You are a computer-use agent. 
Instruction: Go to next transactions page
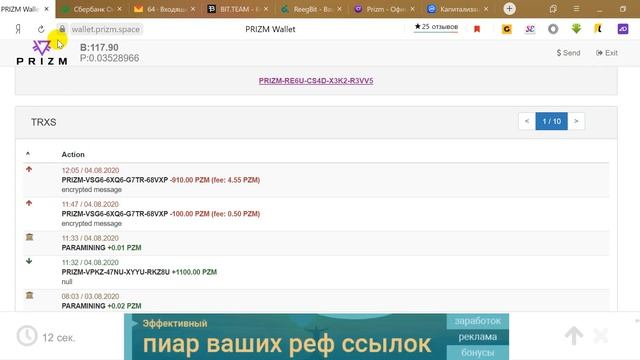pos(576,121)
